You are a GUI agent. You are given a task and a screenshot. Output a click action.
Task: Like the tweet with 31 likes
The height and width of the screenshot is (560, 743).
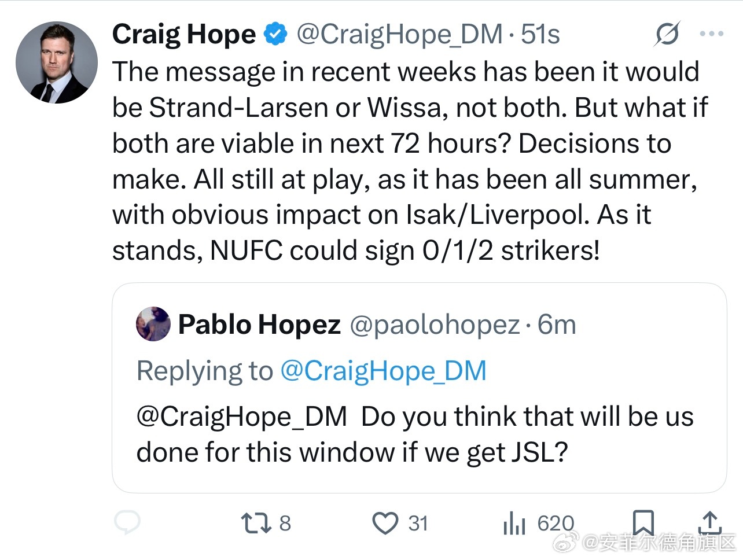(400, 523)
